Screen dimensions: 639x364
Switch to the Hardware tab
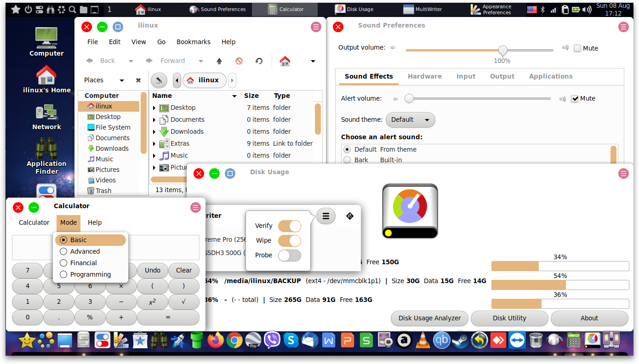tap(425, 76)
